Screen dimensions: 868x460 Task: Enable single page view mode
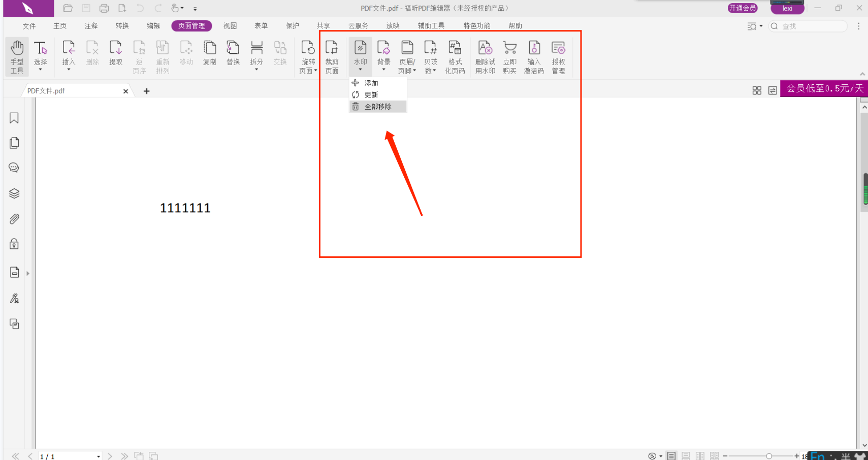click(x=671, y=456)
